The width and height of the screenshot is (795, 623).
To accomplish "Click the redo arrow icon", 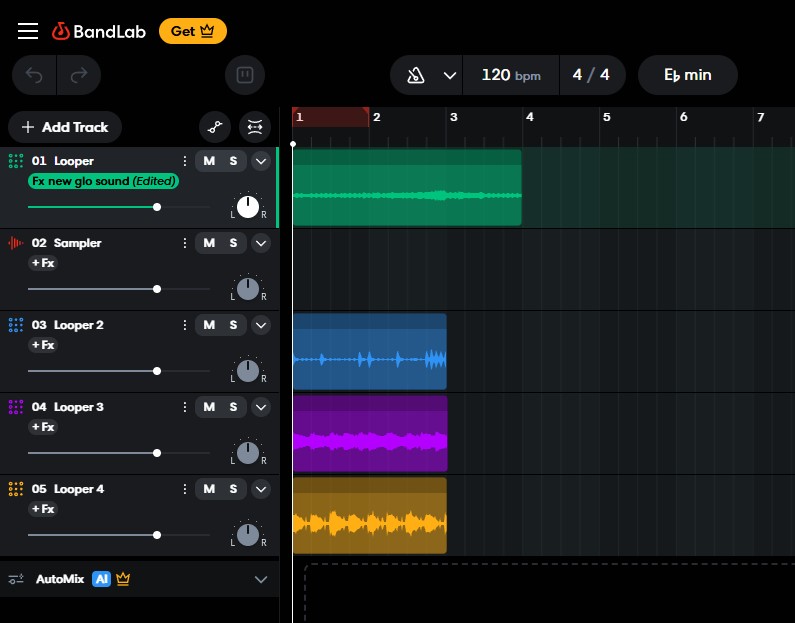I will [79, 75].
